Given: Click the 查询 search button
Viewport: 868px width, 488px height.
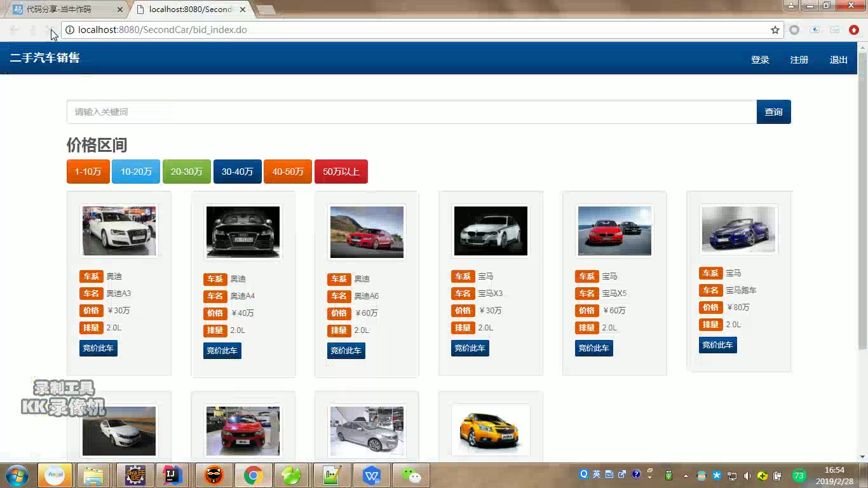Looking at the screenshot, I should tap(773, 112).
